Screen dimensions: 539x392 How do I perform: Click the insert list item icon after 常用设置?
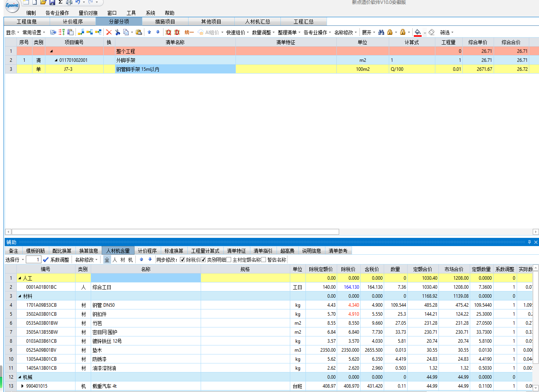(x=53, y=32)
